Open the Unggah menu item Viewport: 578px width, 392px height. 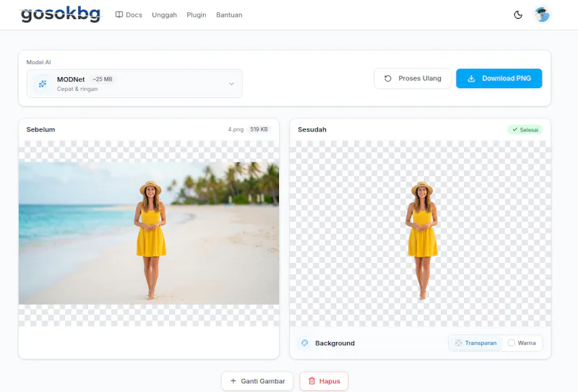point(165,15)
